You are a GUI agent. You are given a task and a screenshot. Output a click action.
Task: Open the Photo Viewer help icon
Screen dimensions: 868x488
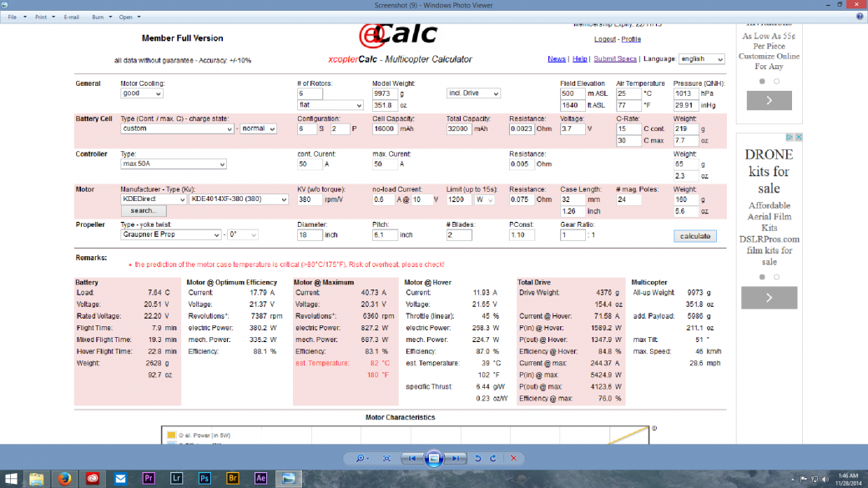[x=860, y=17]
